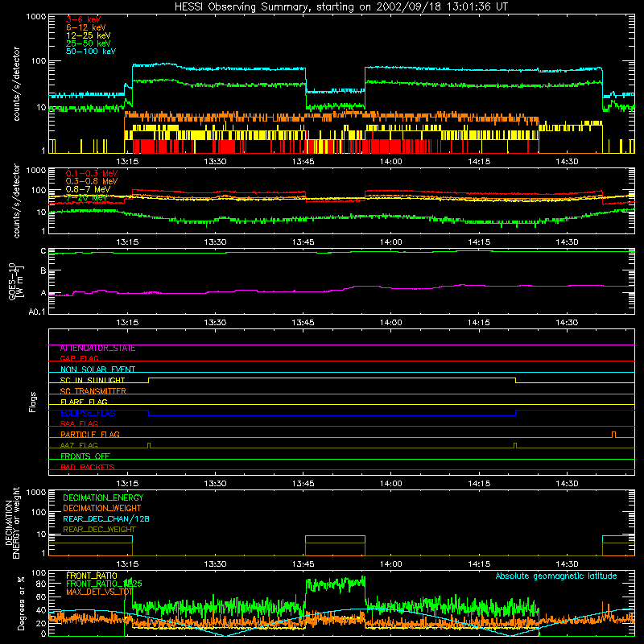
Task: Select the SAA_FLAG label
Action: point(79,424)
